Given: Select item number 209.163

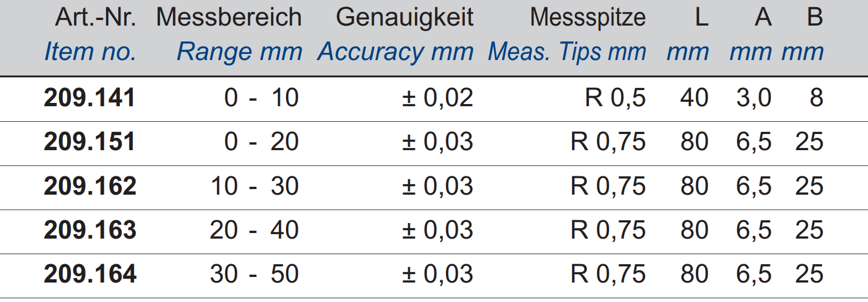Looking at the screenshot, I should point(90,230).
